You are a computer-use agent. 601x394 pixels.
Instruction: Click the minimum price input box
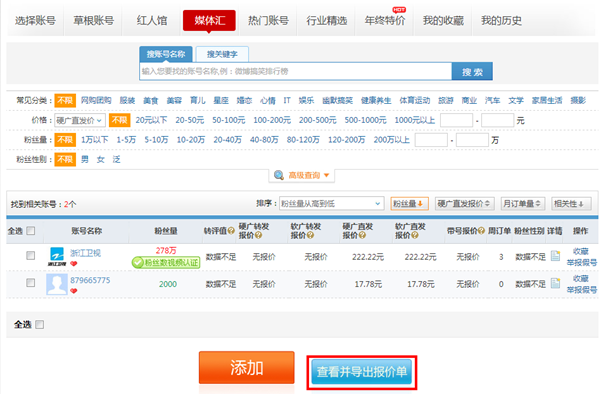456,120
